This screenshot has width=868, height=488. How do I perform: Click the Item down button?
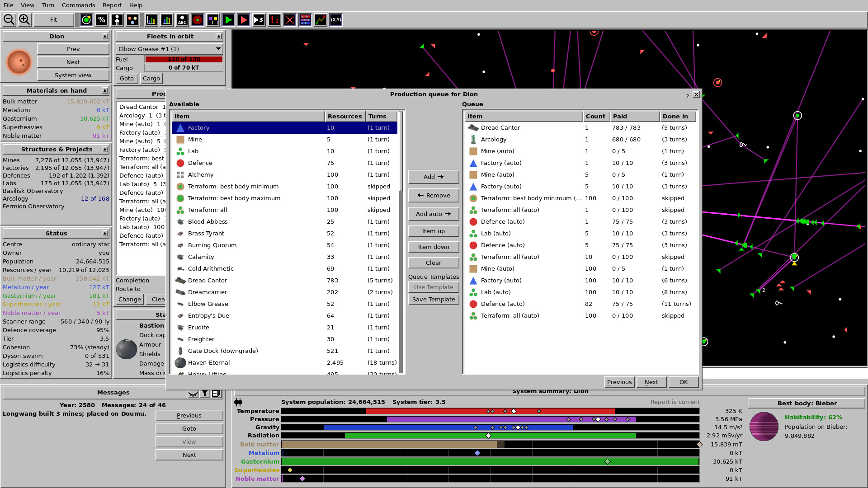[434, 247]
